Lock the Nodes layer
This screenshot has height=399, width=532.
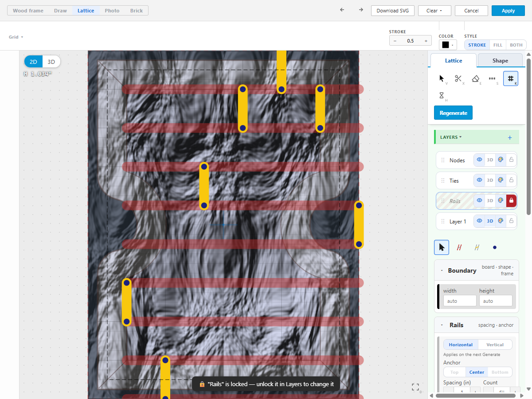tap(511, 160)
